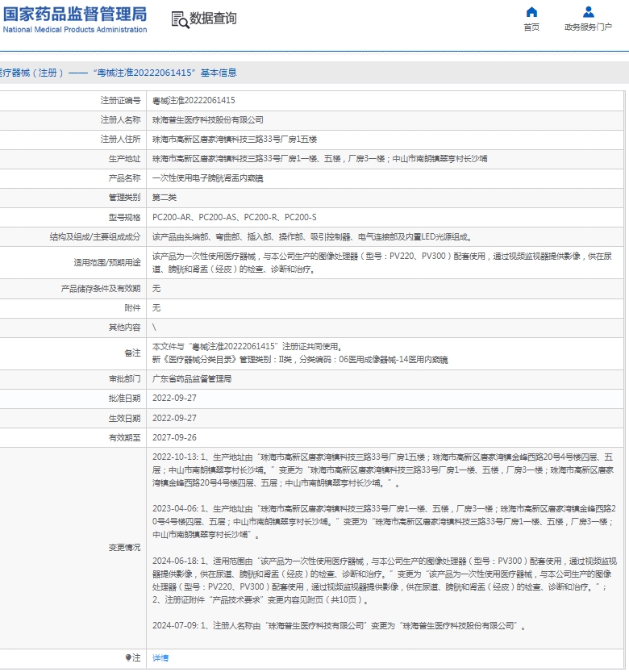This screenshot has width=629, height=672.
Task: Click the 产品名称 row label
Action: click(124, 178)
